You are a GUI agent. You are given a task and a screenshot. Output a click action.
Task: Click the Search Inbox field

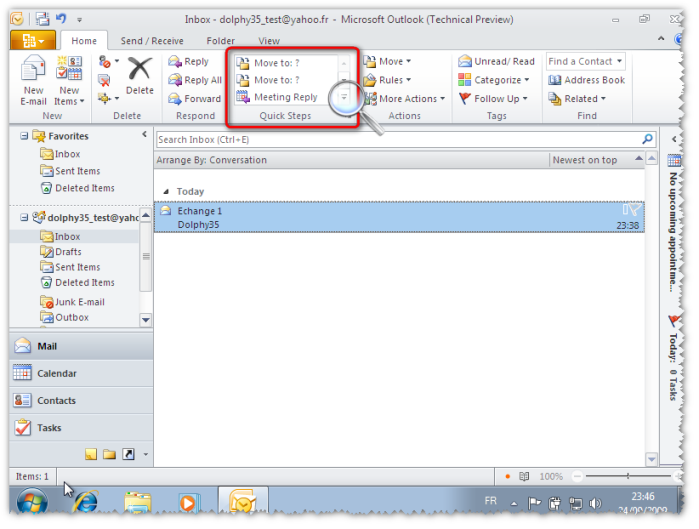397,140
